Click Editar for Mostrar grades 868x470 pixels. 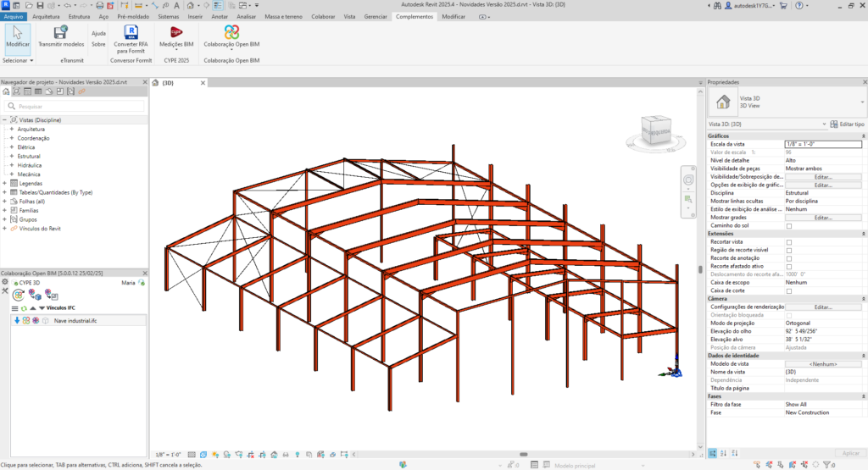pos(823,218)
